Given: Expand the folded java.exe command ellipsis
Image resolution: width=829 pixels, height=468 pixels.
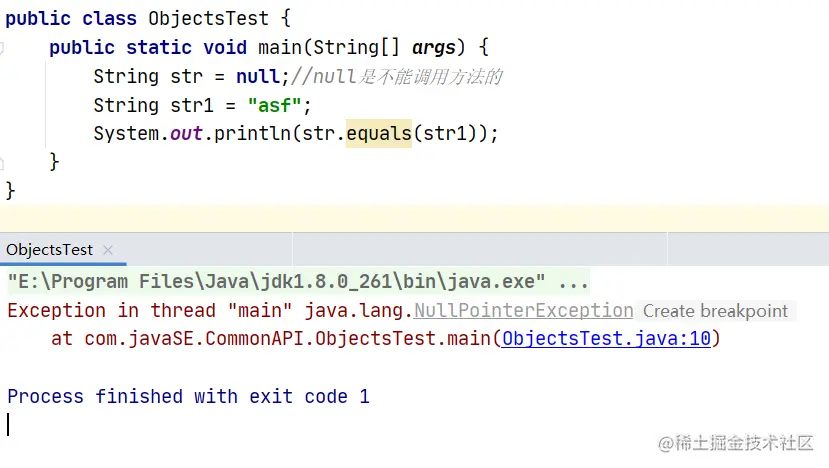Looking at the screenshot, I should click(574, 282).
